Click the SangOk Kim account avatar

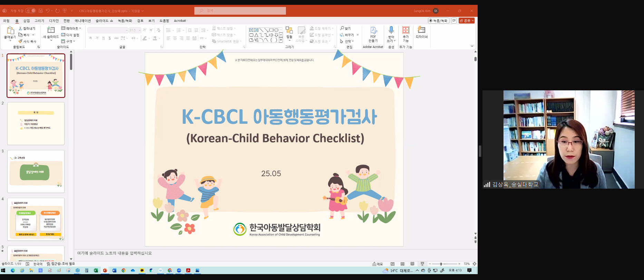[x=436, y=11]
